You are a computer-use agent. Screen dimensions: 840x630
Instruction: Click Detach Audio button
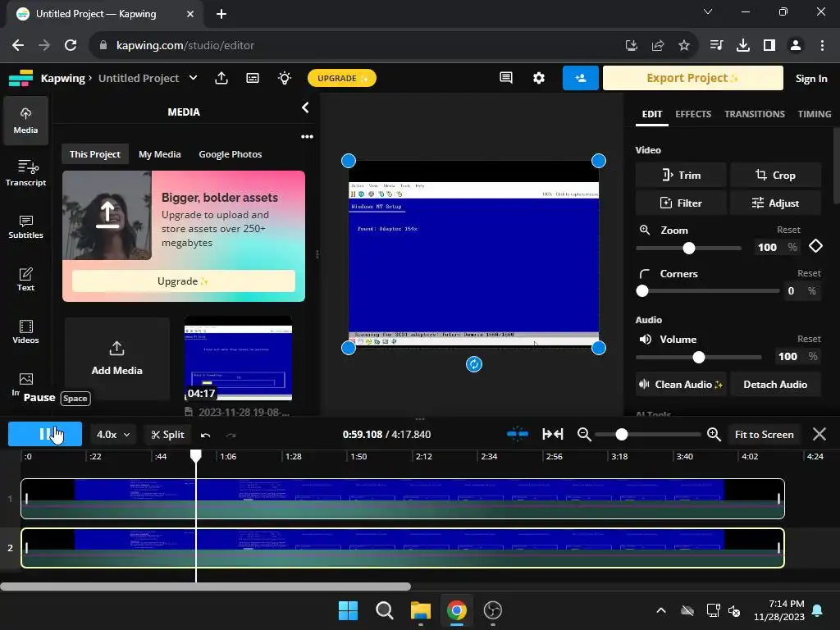775,385
